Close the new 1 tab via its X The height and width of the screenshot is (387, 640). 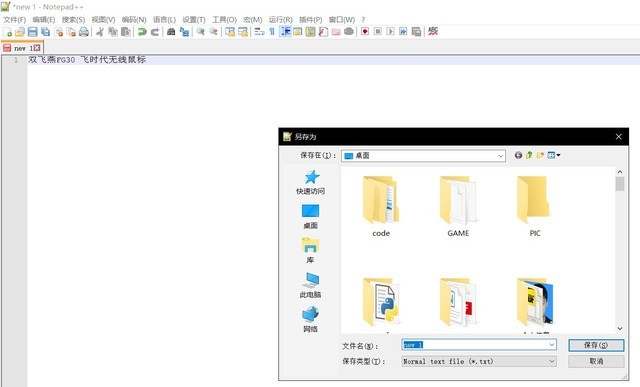[x=37, y=48]
